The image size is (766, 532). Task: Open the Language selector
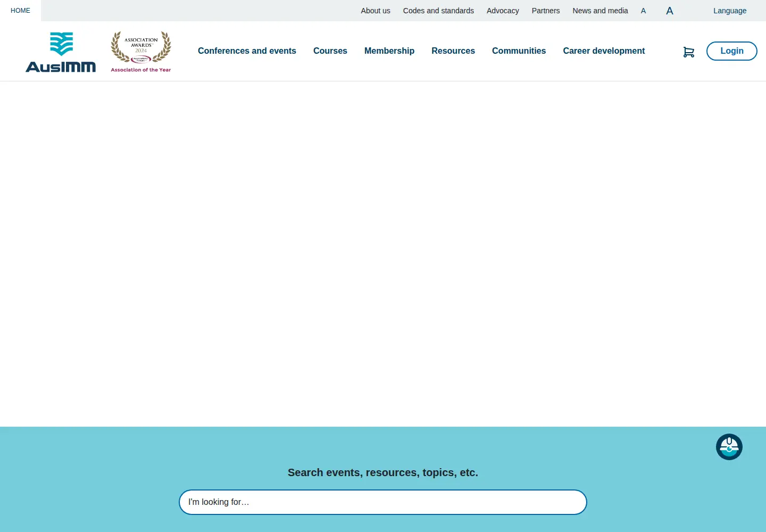point(730,11)
